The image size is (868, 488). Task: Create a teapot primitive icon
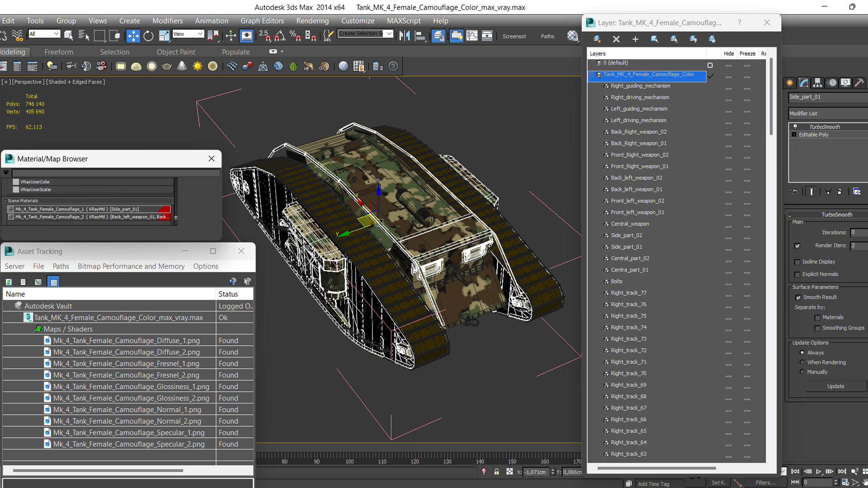point(166,66)
